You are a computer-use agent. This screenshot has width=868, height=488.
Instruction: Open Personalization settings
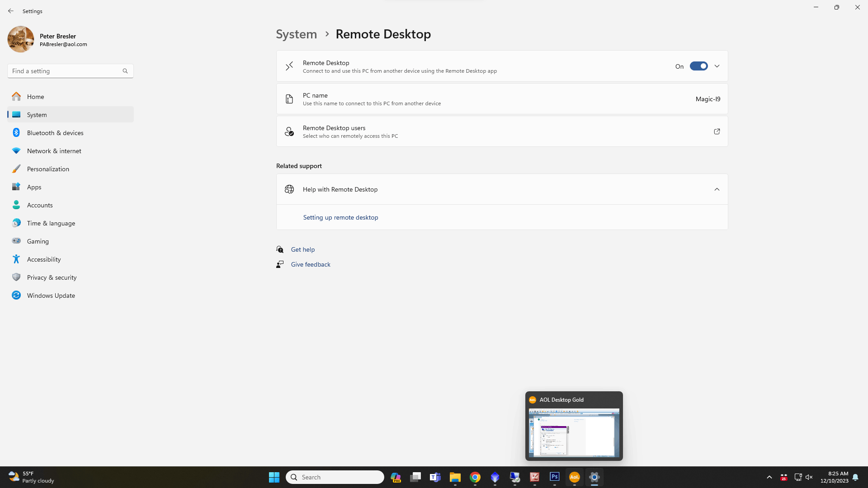tap(71, 169)
